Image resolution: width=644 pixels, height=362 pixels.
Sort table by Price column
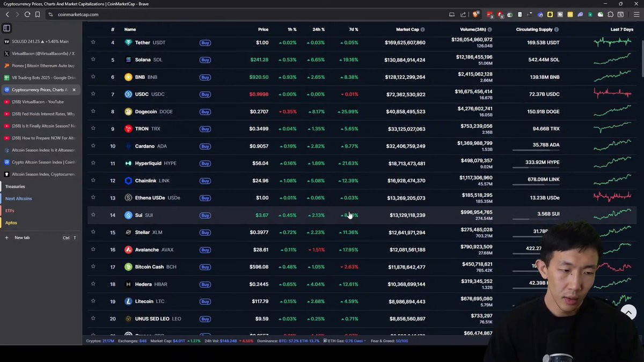(x=263, y=29)
